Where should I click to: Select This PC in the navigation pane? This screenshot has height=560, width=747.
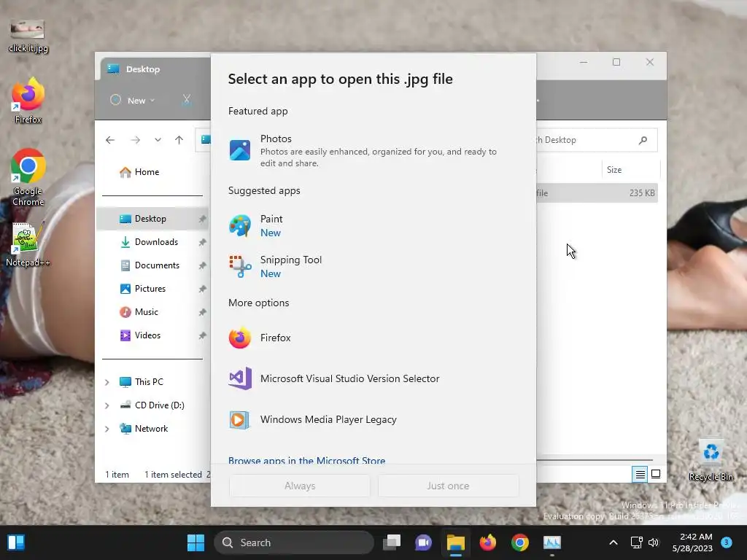click(x=142, y=382)
